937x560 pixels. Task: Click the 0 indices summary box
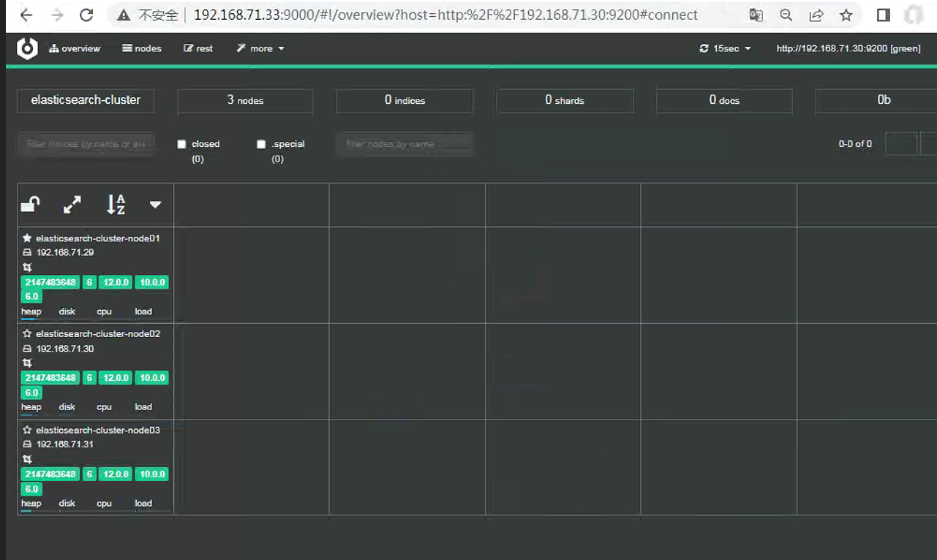[x=404, y=100]
